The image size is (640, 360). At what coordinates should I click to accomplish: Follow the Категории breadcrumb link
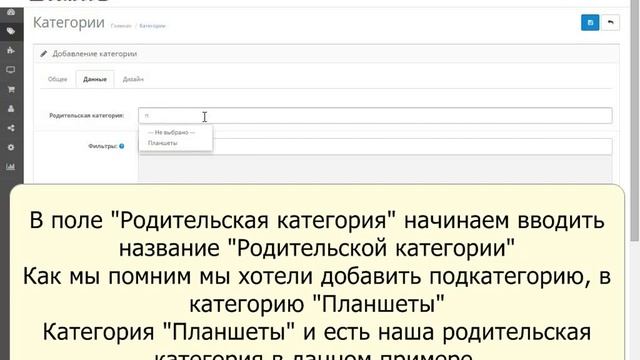pos(152,26)
